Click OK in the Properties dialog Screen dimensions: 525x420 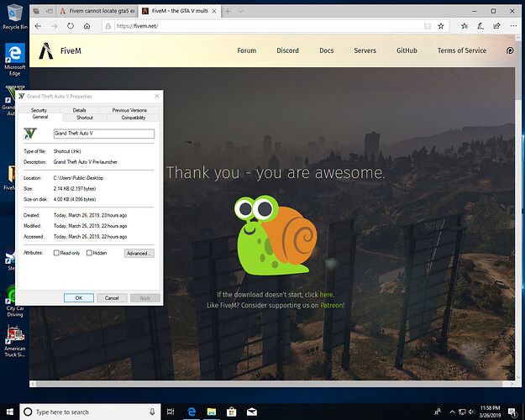[x=79, y=297]
